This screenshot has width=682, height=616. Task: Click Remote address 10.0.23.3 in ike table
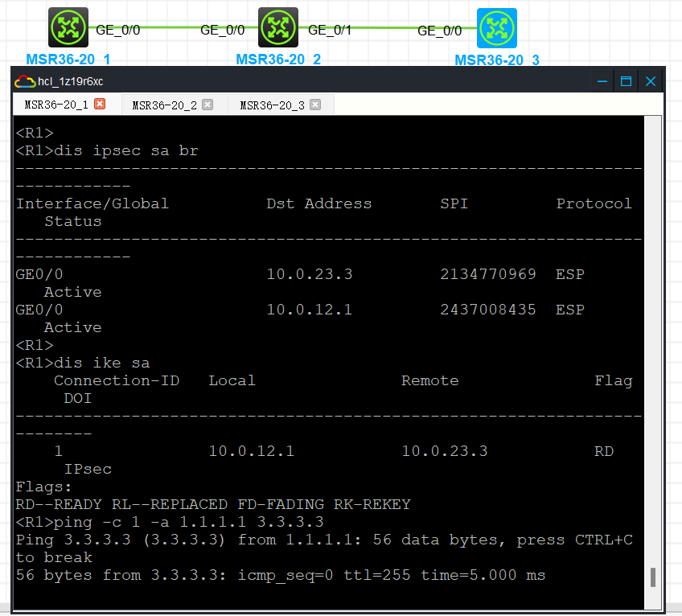pyautogui.click(x=445, y=451)
